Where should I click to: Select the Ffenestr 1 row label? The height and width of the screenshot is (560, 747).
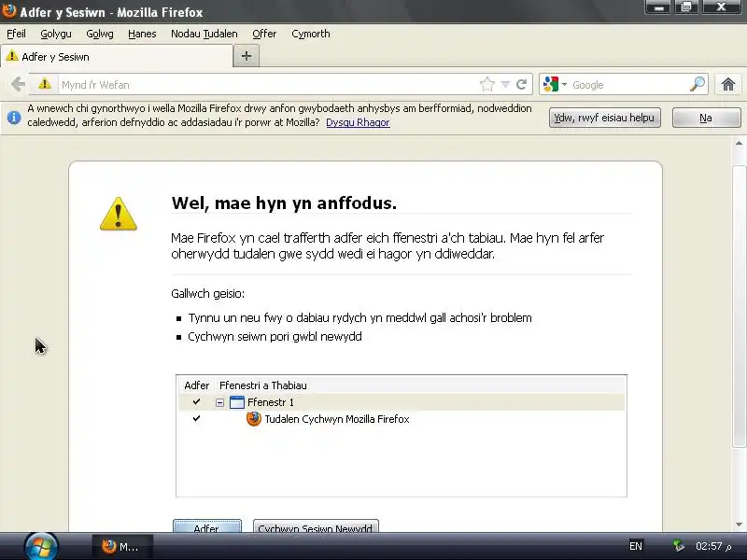click(x=271, y=402)
